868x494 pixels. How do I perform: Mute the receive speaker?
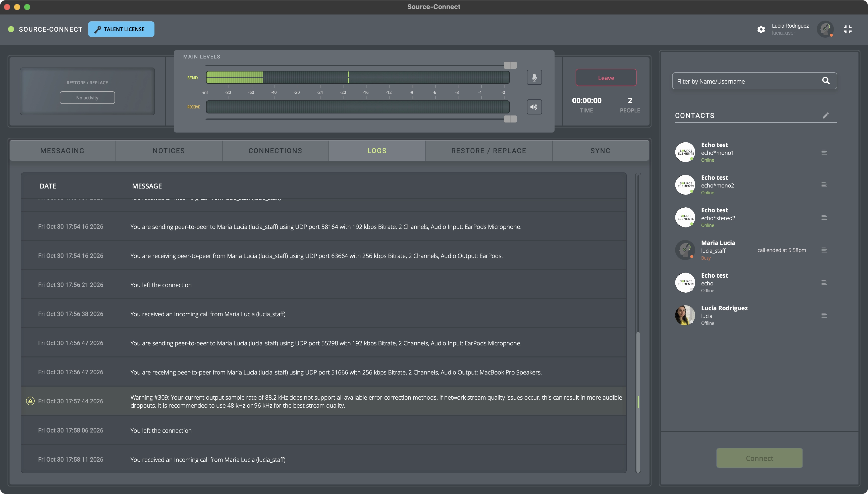(x=534, y=107)
